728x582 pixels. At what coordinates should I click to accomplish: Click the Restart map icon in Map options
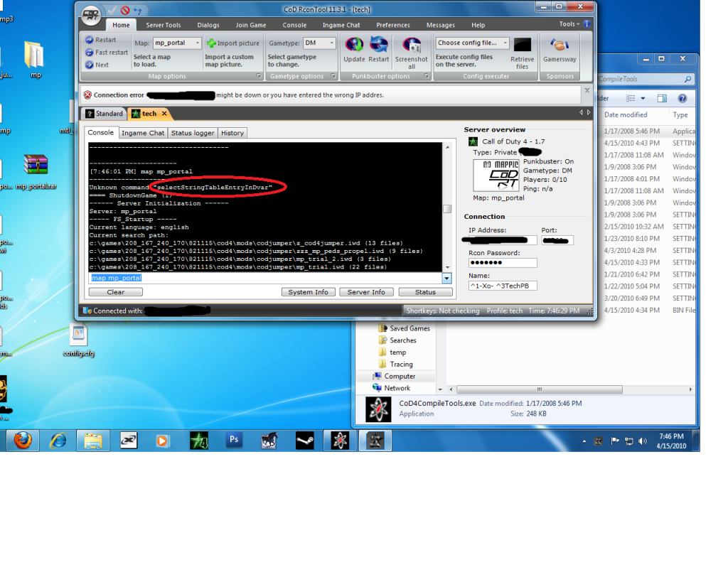click(90, 40)
